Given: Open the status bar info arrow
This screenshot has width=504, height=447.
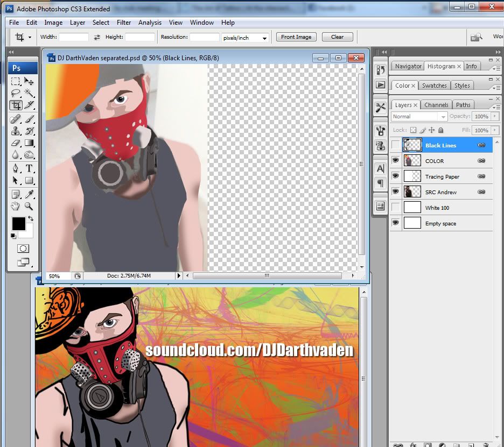Looking at the screenshot, I should pos(179,275).
